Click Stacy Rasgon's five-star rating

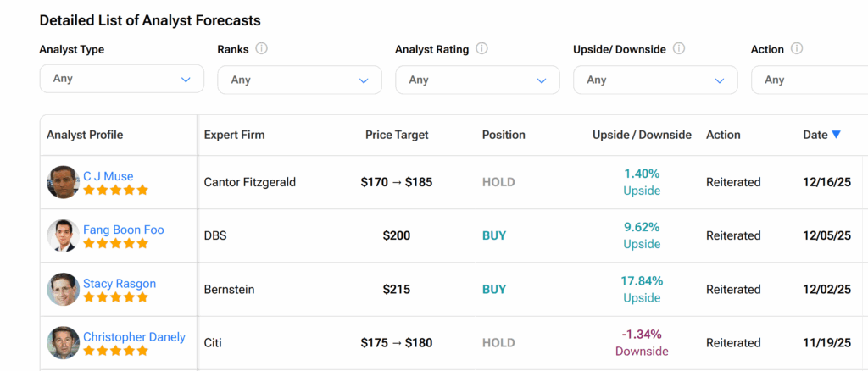coord(115,297)
